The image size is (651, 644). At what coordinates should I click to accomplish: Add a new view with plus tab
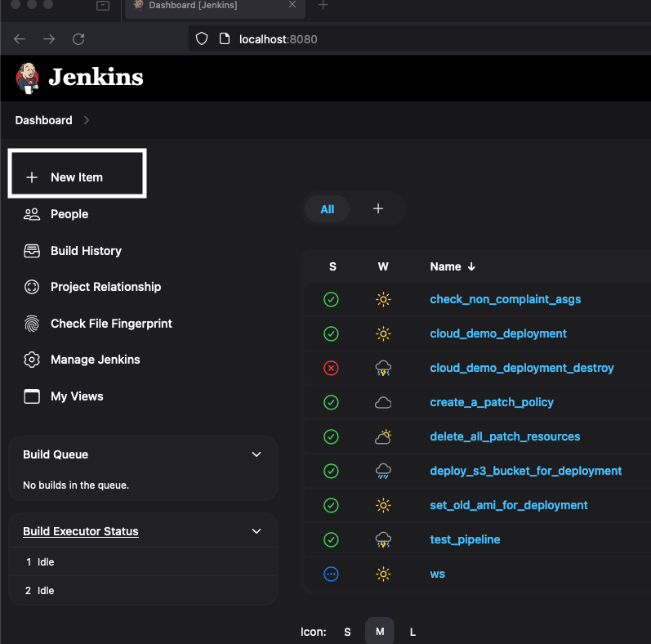378,208
